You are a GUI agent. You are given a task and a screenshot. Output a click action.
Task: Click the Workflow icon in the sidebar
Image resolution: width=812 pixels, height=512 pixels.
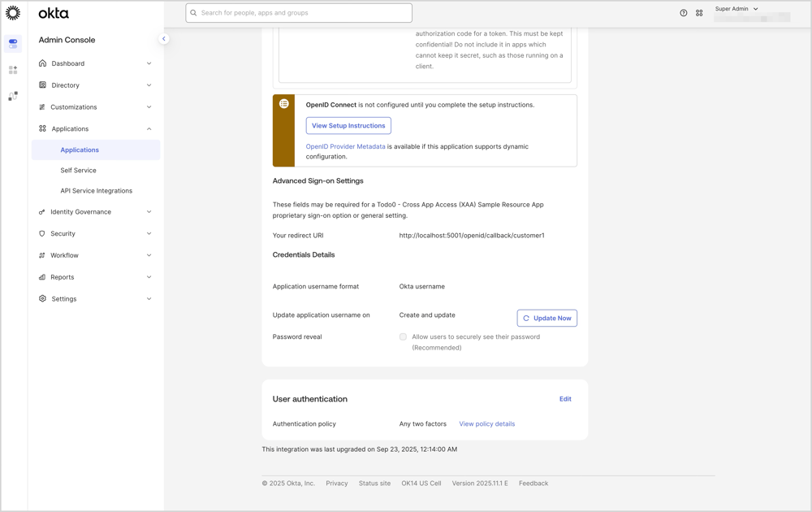[42, 255]
